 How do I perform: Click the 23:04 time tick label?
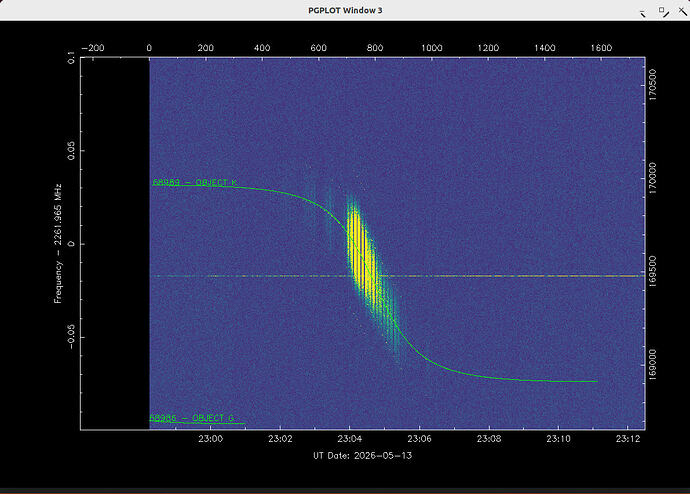350,439
